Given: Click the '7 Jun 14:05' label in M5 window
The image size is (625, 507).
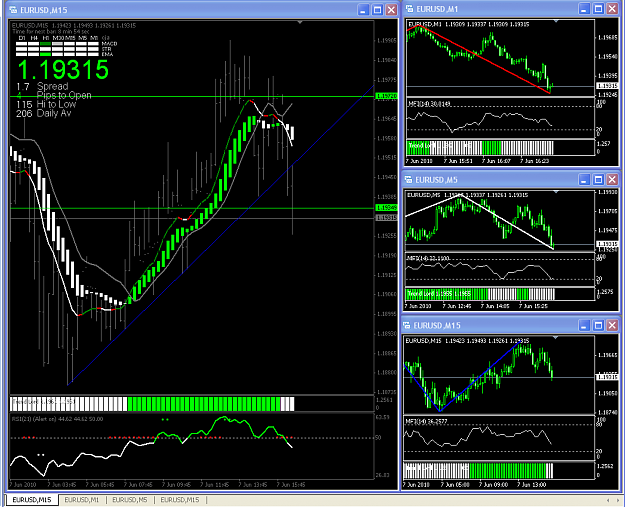Looking at the screenshot, I should pos(495,306).
